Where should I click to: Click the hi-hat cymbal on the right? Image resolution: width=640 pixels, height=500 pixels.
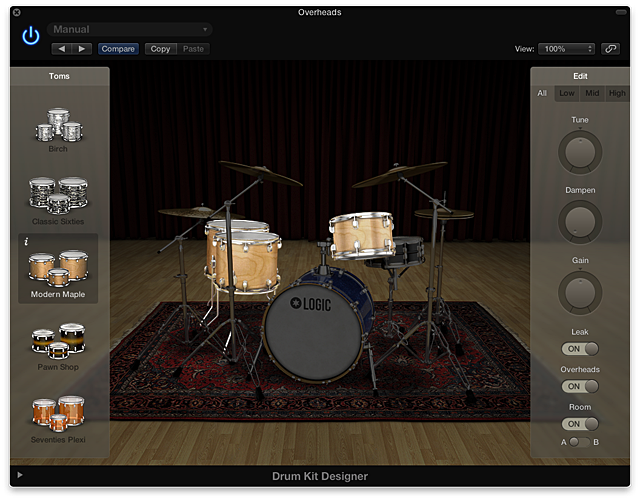[x=444, y=214]
